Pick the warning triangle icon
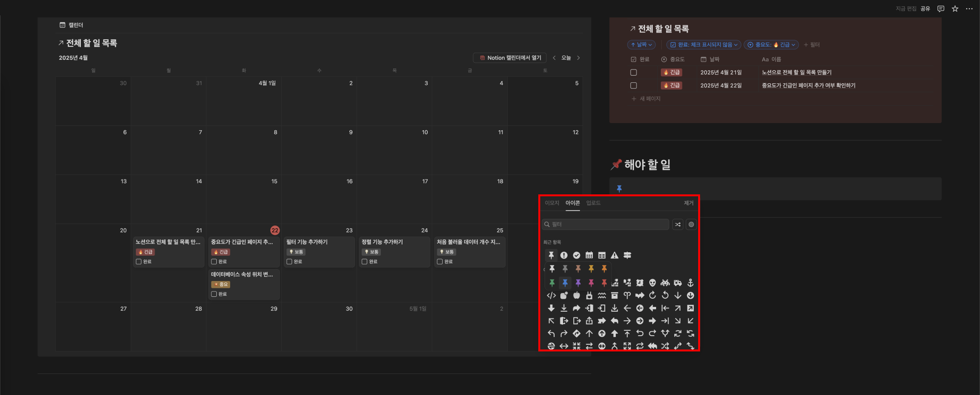The height and width of the screenshot is (395, 980). point(614,255)
